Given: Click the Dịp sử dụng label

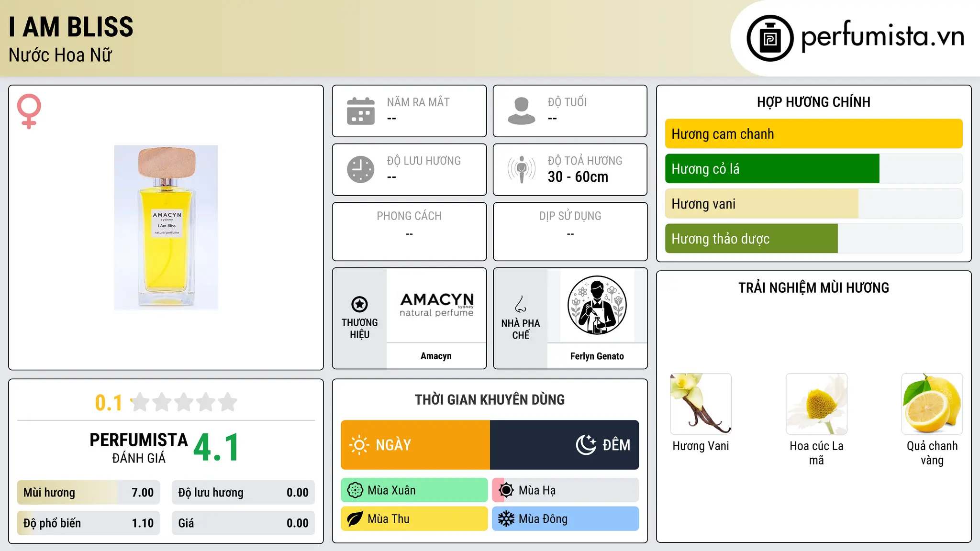Looking at the screenshot, I should click(570, 216).
